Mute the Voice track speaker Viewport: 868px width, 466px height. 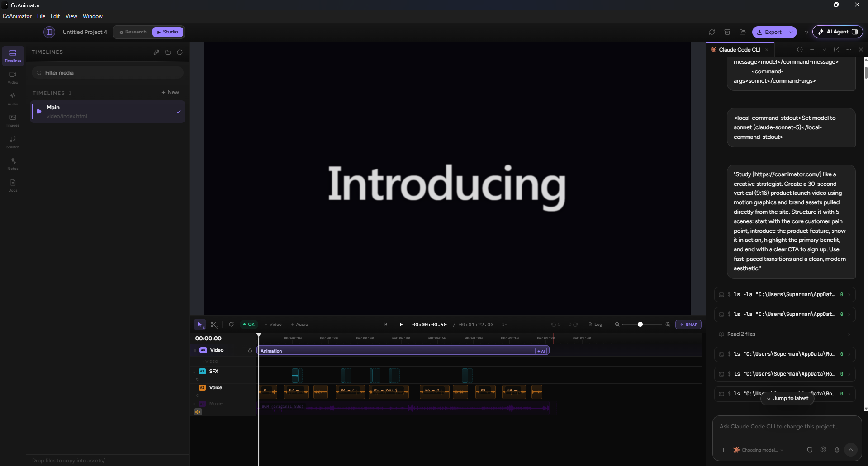198,395
